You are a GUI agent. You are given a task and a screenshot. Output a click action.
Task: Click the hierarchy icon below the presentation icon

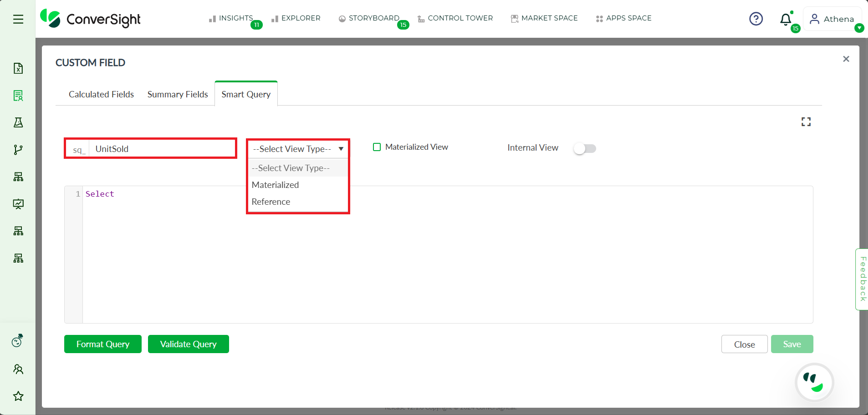coord(18,231)
